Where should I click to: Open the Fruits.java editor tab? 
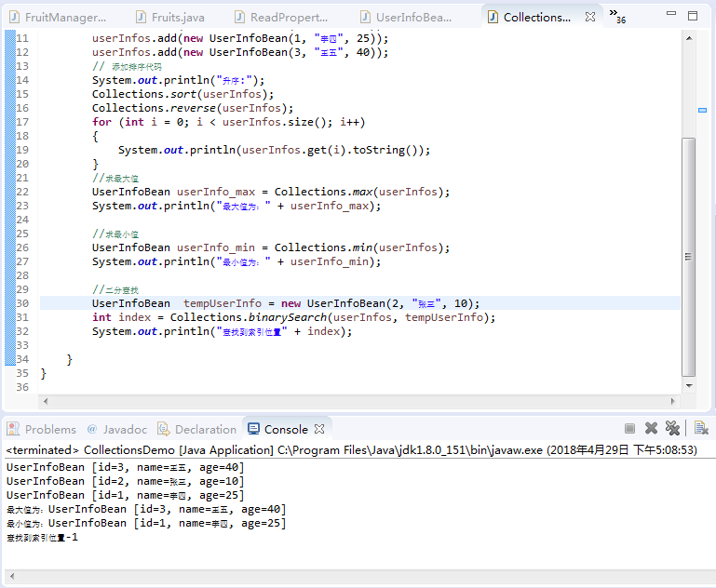170,18
